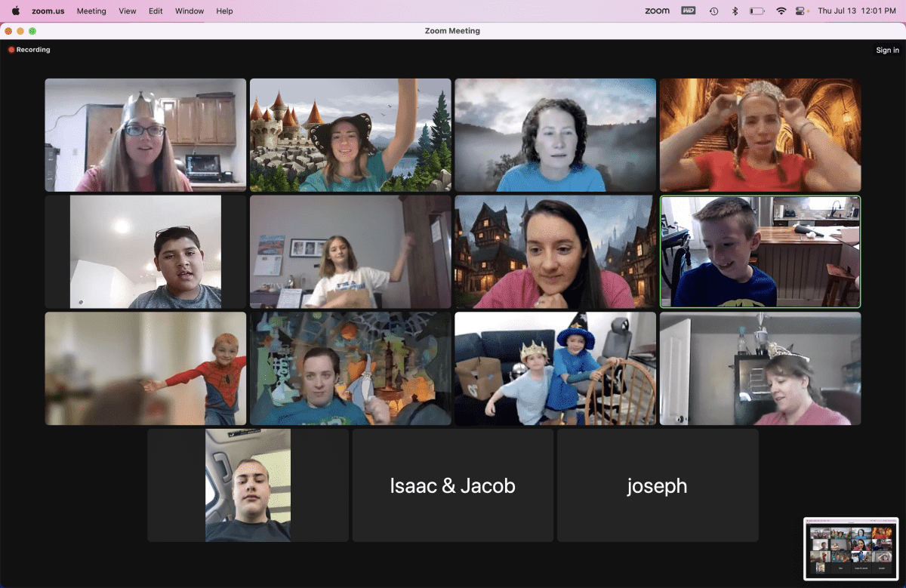The width and height of the screenshot is (906, 588).
Task: Open the Meeting menu
Action: [91, 11]
